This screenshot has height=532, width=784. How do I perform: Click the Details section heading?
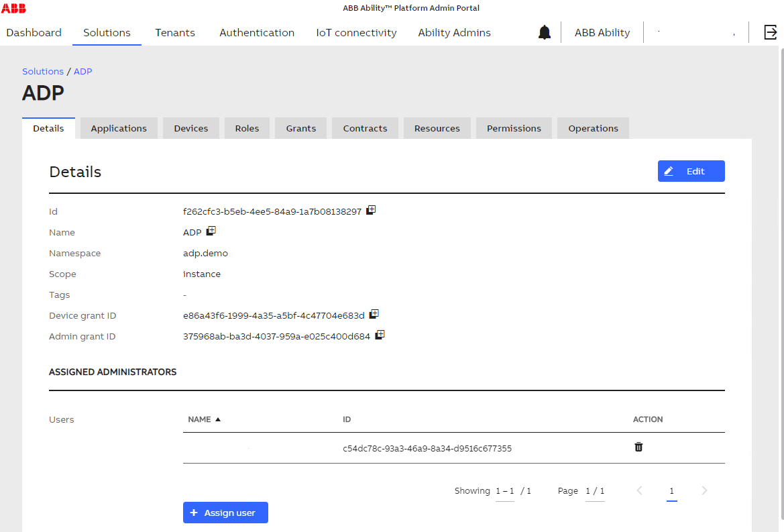click(x=75, y=172)
